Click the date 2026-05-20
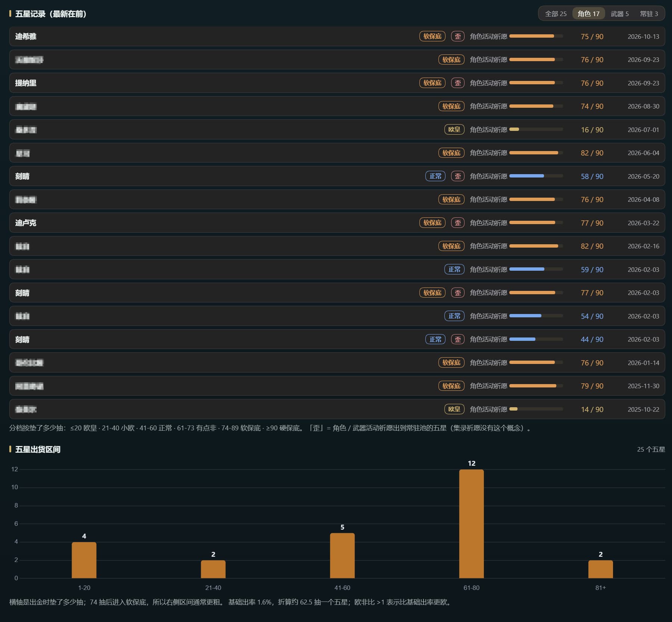This screenshot has width=672, height=622. [x=643, y=176]
